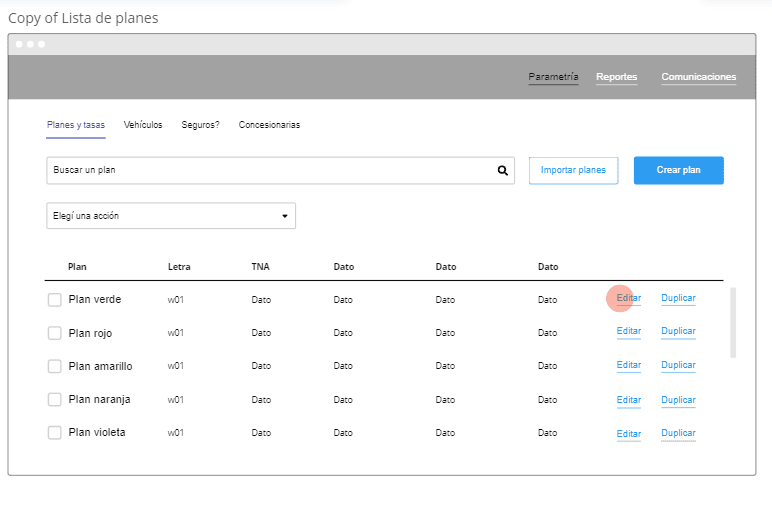Open the Concesionarias tab

(269, 125)
